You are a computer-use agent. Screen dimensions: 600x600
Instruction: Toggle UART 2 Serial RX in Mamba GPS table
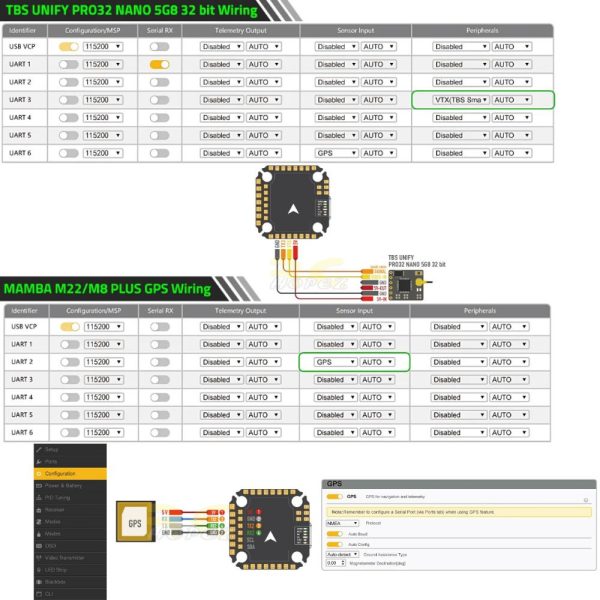coord(160,362)
